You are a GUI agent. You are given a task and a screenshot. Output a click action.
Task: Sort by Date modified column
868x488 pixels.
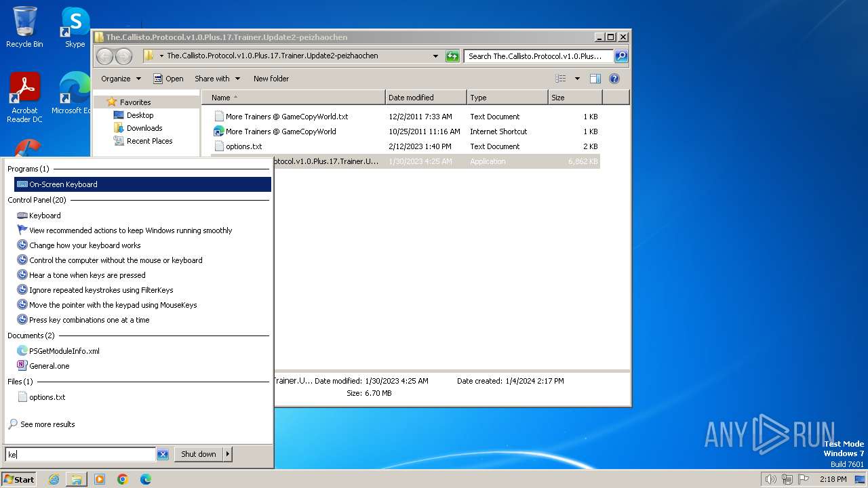(x=426, y=98)
